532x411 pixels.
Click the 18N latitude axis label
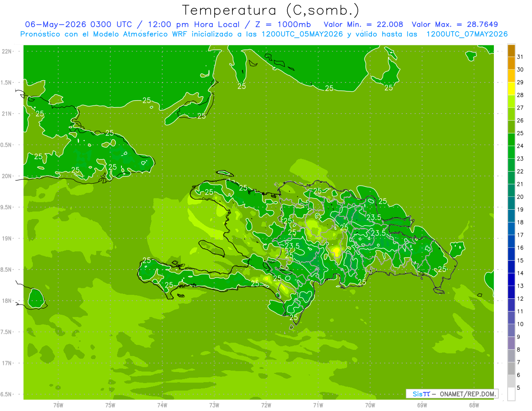click(7, 301)
